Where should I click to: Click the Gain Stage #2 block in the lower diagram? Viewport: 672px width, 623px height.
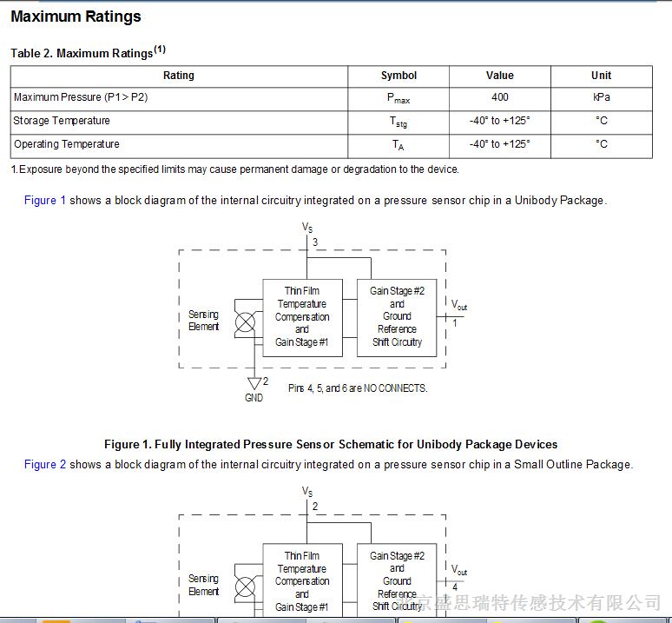(397, 581)
